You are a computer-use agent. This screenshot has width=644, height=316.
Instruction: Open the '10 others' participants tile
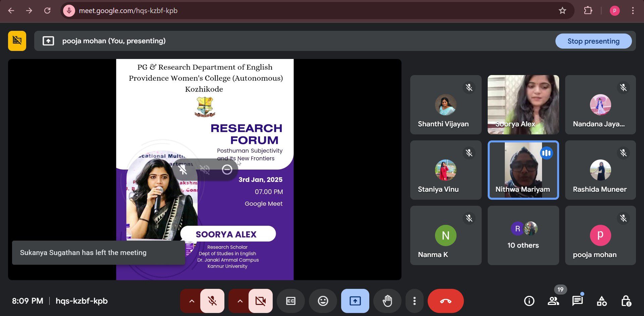tap(523, 235)
